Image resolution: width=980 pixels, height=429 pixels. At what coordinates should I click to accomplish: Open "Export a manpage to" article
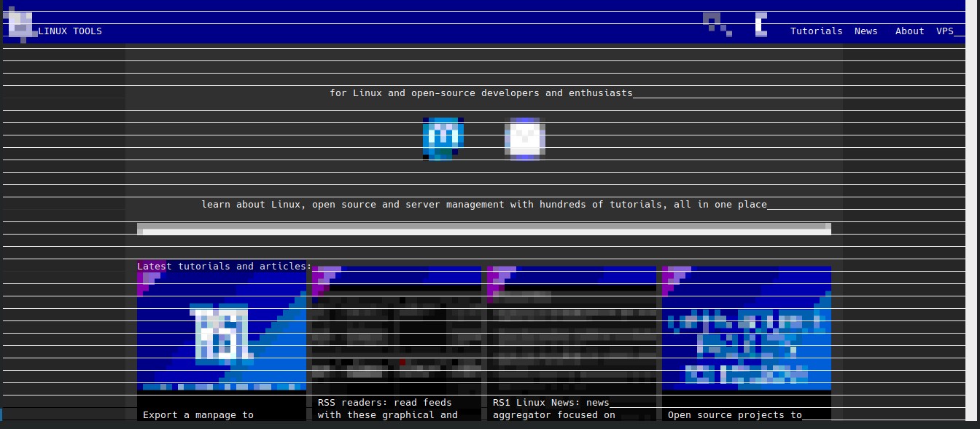198,415
